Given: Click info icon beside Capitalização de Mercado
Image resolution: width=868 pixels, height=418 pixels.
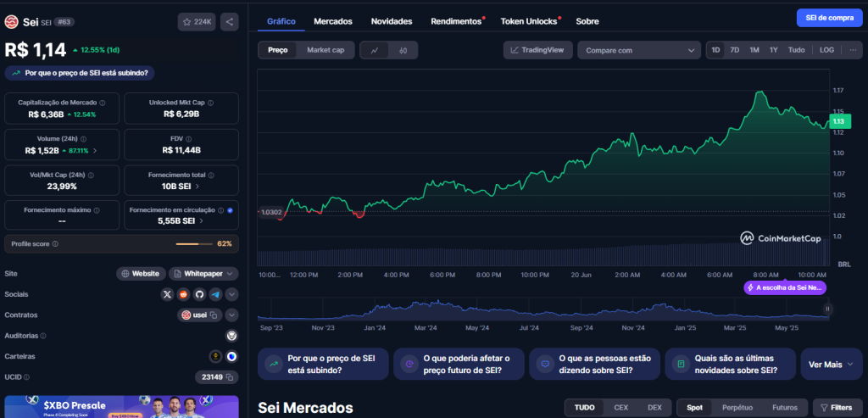Looking at the screenshot, I should point(103,103).
